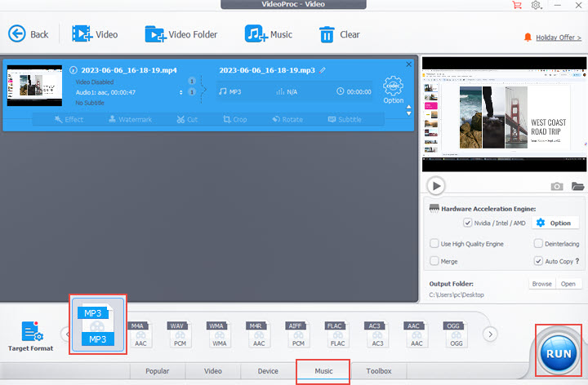
Task: Select WMA format
Action: tap(219, 334)
